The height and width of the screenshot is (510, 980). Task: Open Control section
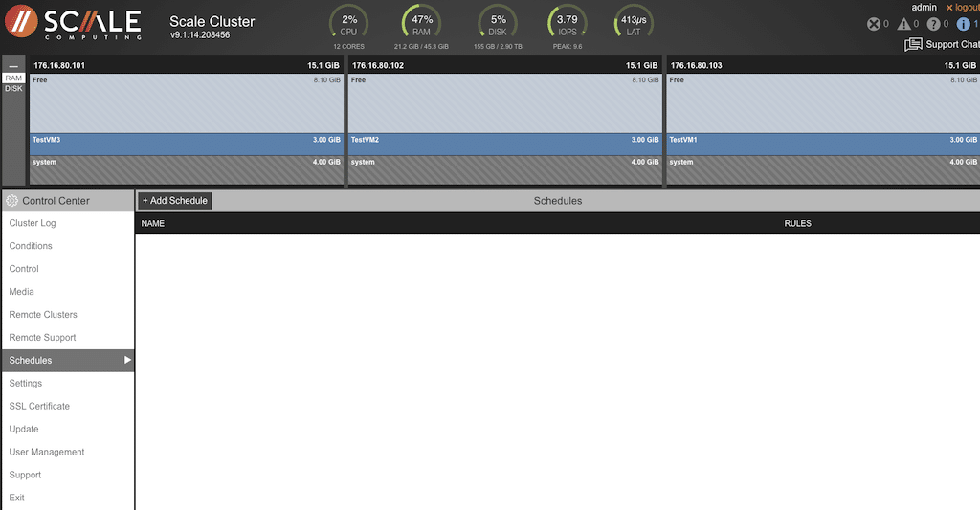pyautogui.click(x=68, y=269)
